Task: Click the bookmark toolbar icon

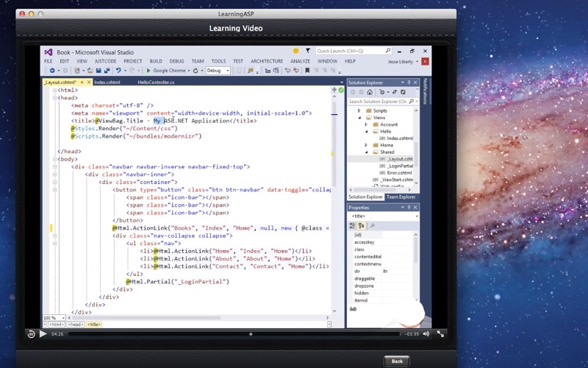Action: click(307, 71)
